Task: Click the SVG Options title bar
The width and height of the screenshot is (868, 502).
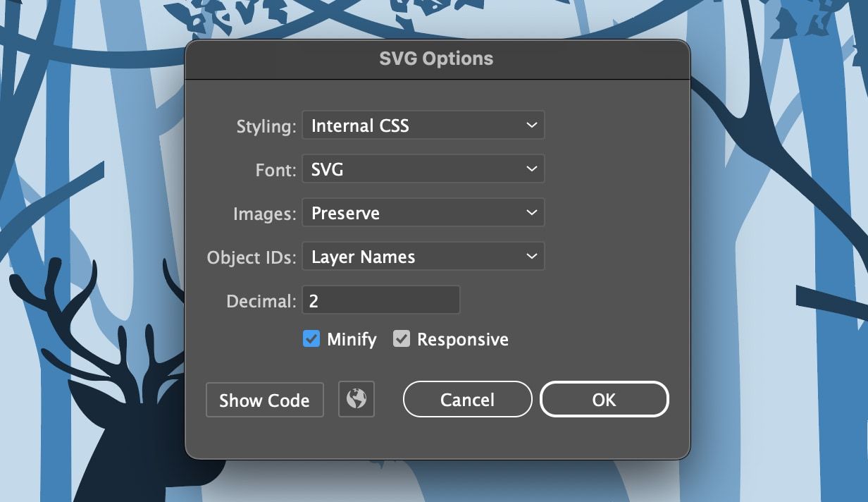Action: coord(438,59)
